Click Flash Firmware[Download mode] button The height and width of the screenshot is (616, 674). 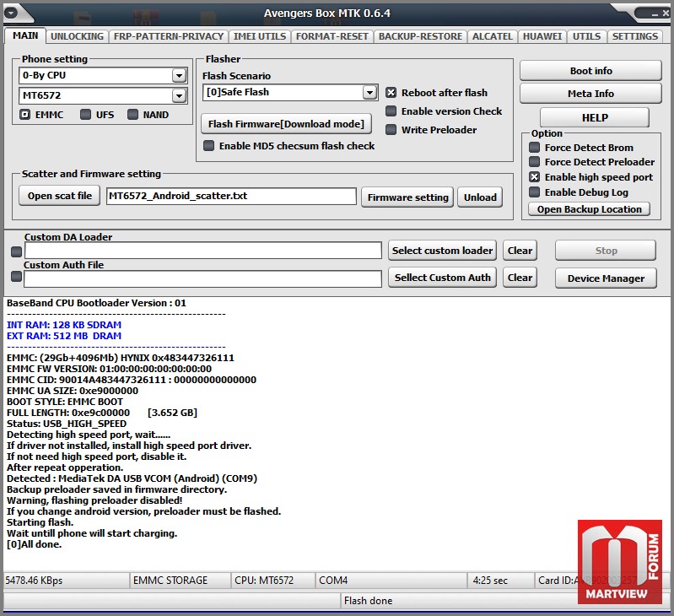pyautogui.click(x=286, y=124)
